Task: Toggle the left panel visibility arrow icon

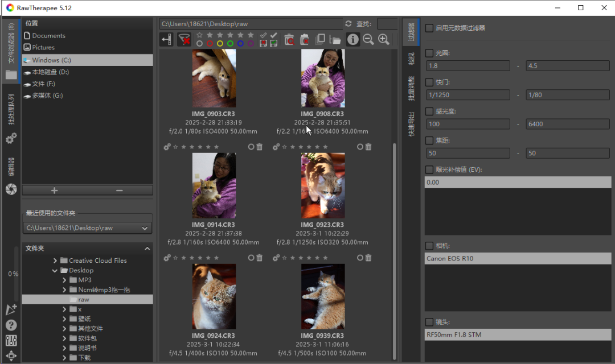Action: (166, 39)
